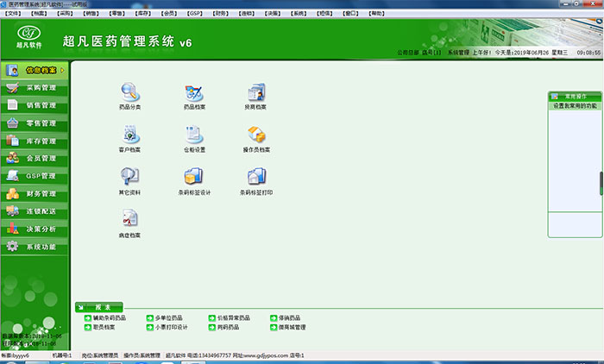Open the 【库存】 inventory menu

coord(143,14)
